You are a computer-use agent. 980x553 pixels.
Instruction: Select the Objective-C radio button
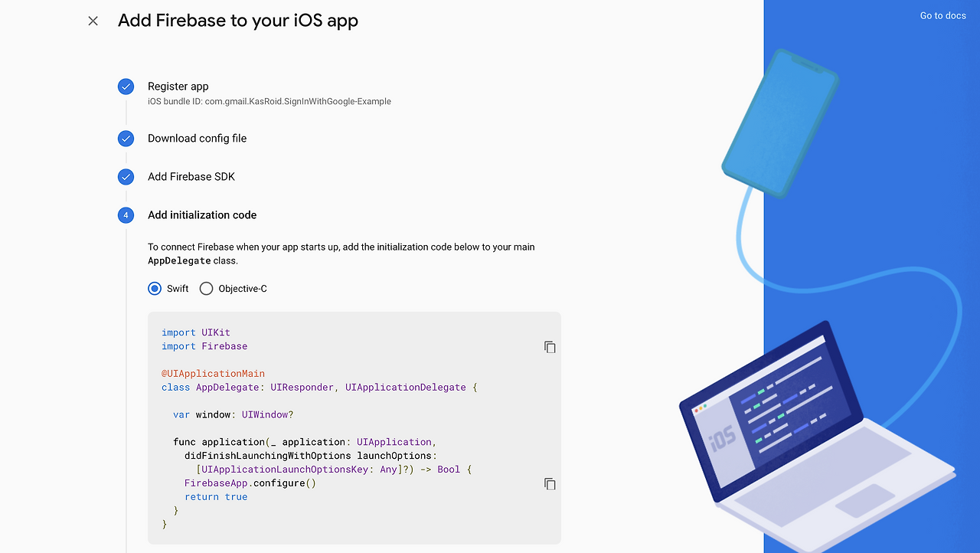tap(206, 289)
